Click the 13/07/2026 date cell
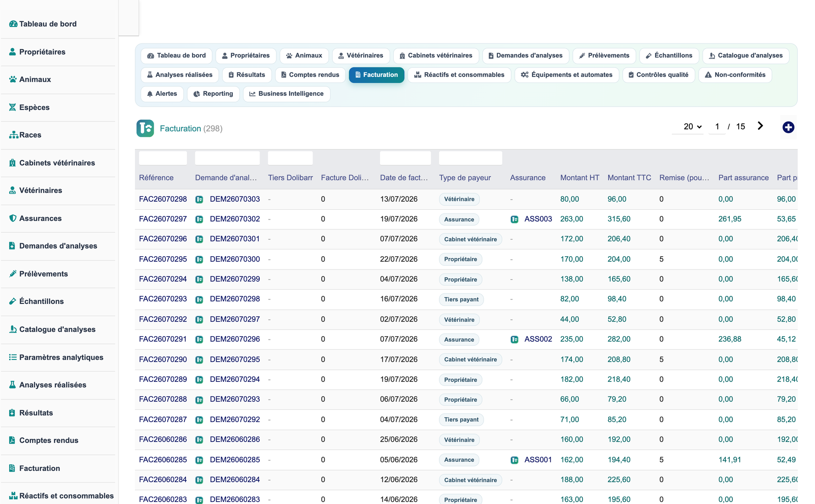The height and width of the screenshot is (504, 815). tap(399, 199)
